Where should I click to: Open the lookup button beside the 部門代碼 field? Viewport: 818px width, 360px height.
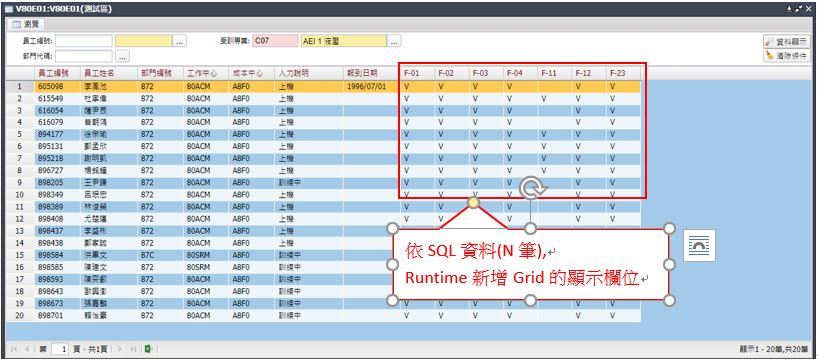point(122,56)
